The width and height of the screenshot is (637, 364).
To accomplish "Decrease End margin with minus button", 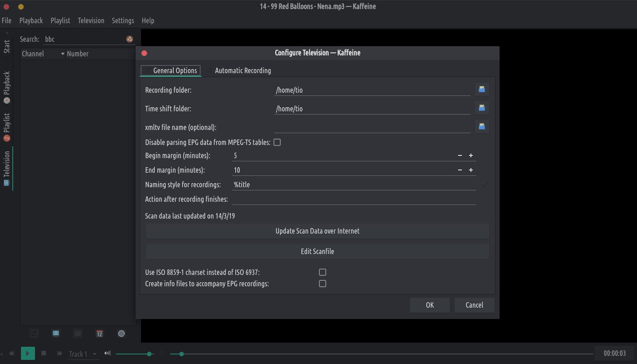I will pyautogui.click(x=460, y=170).
